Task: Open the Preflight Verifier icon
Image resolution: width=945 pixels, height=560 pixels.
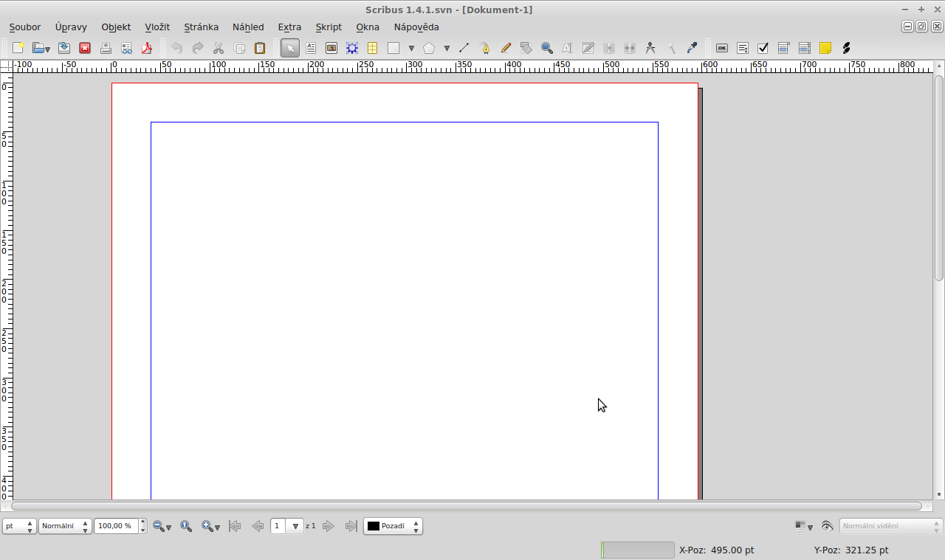Action: coord(126,48)
